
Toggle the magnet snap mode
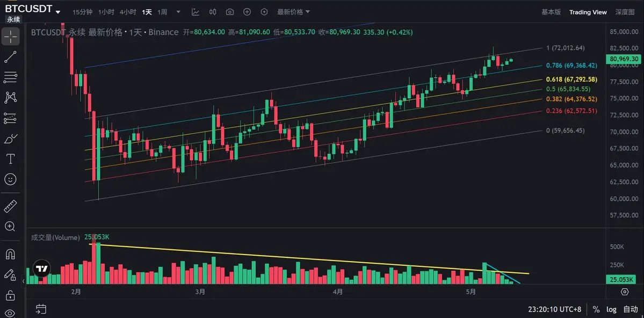11,254
